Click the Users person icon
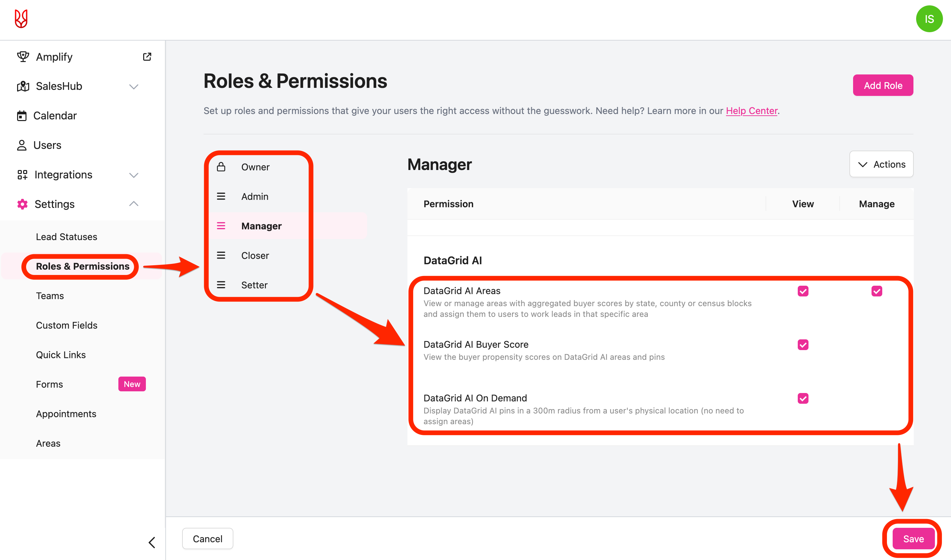The image size is (951, 560). pyautogui.click(x=22, y=145)
